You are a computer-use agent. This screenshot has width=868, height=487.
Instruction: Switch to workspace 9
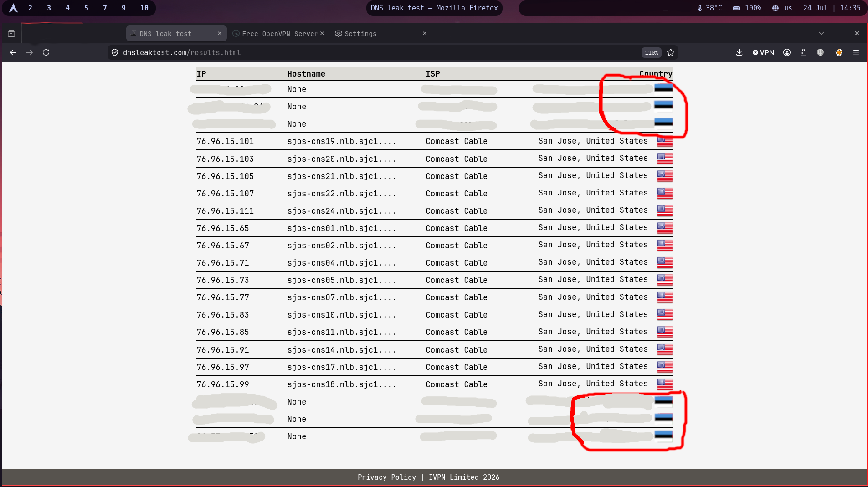123,8
